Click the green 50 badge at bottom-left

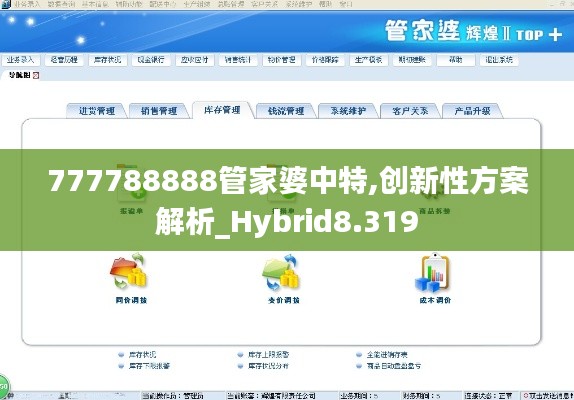click(4, 386)
